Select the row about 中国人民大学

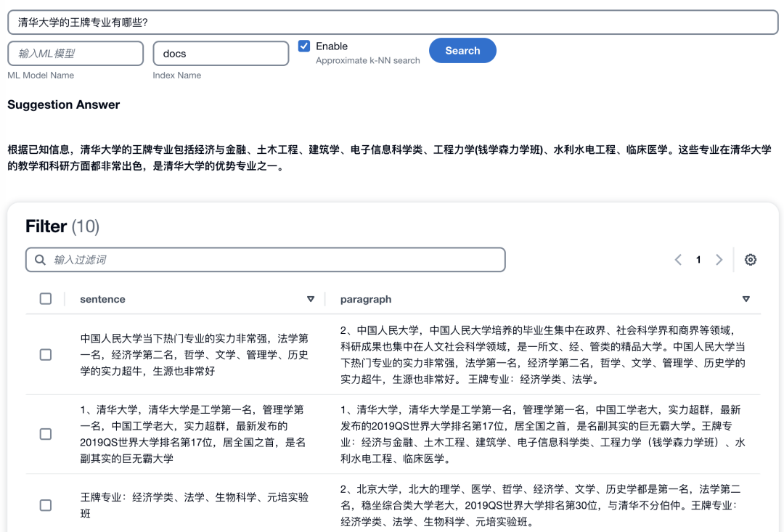[46, 354]
